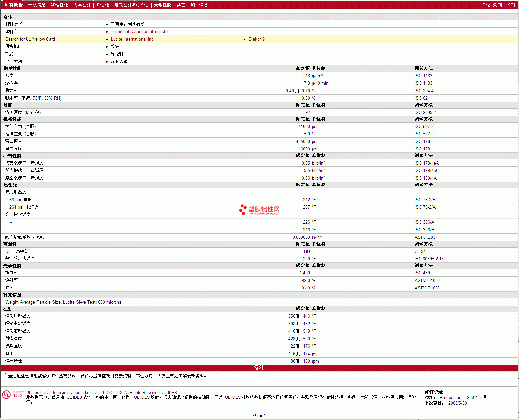Open Technical Datasheet (English) link

139,32
